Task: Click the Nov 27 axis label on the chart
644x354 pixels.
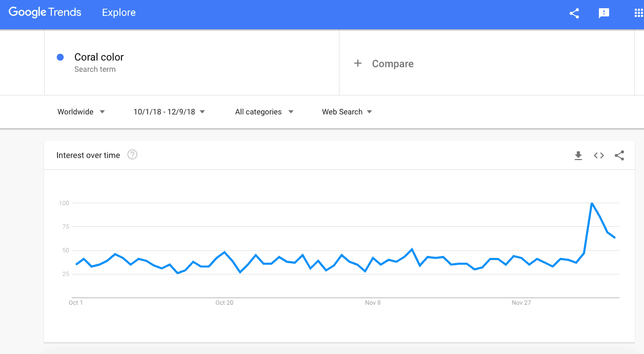Action: pos(521,303)
